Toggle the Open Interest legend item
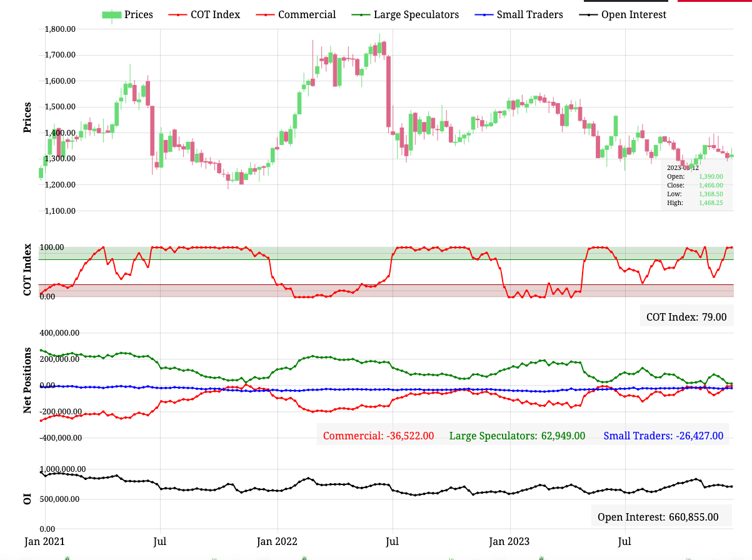 pos(623,14)
